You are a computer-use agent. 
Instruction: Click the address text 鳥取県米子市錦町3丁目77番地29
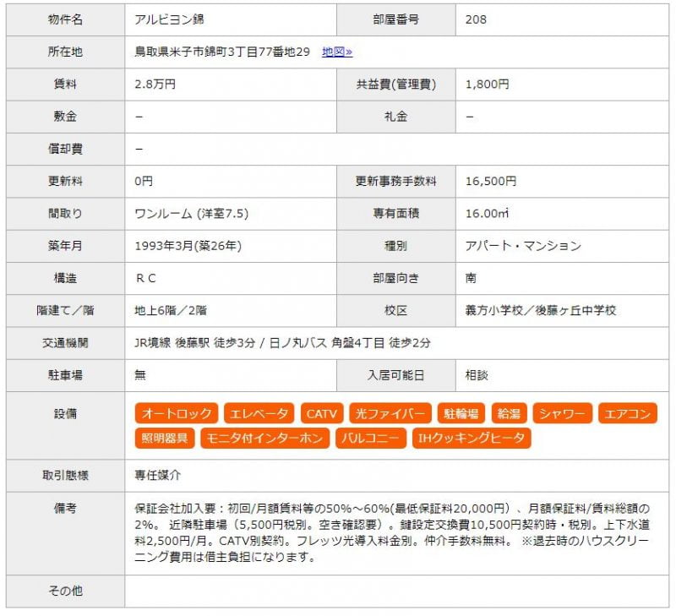pyautogui.click(x=222, y=52)
